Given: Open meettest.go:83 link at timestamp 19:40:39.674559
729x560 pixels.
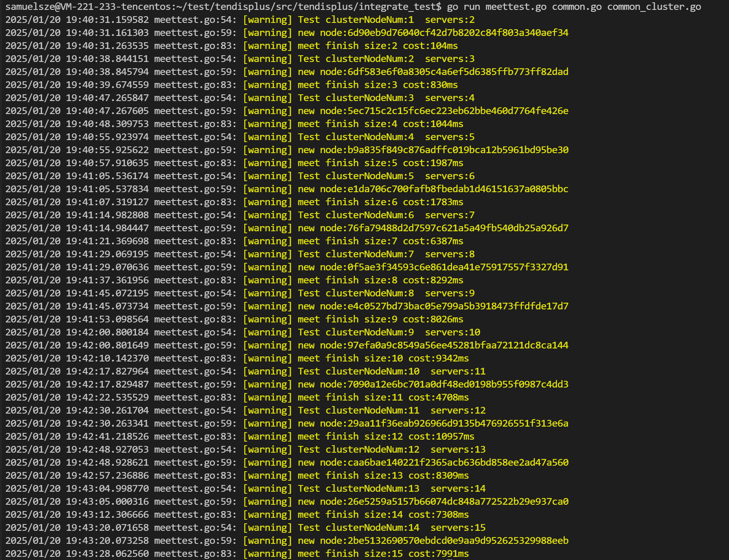Looking at the screenshot, I should pos(195,85).
